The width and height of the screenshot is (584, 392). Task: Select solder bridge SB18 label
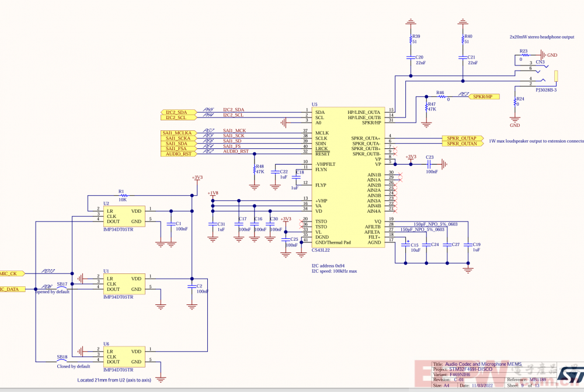coord(62,357)
